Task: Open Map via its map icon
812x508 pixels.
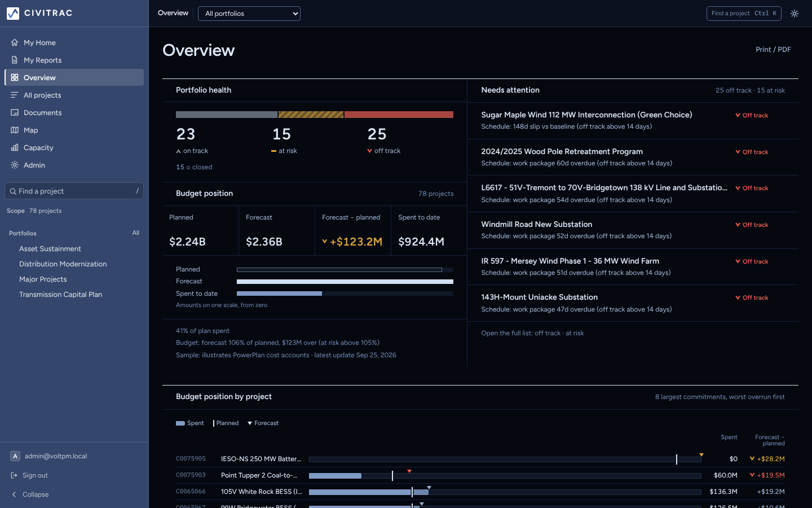Action: coord(15,130)
